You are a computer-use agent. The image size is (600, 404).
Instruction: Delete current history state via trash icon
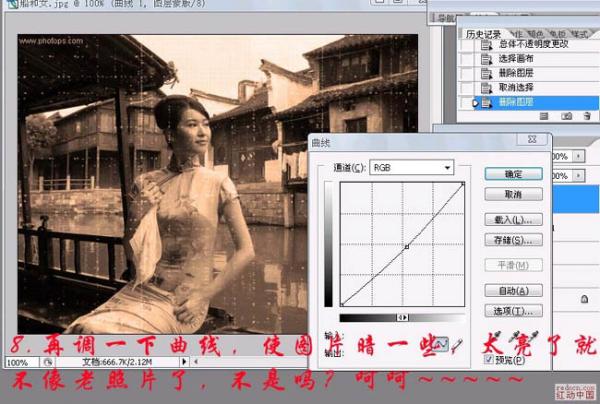coord(587,116)
